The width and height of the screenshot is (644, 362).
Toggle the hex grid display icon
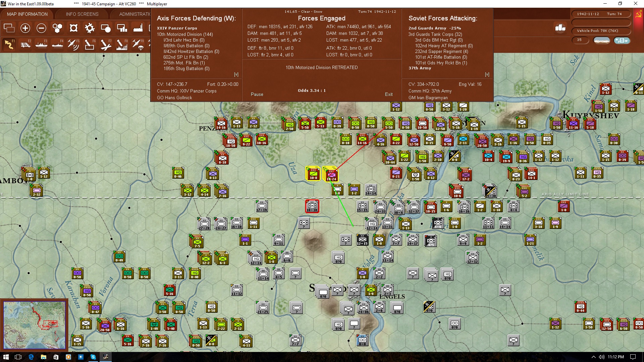(57, 28)
